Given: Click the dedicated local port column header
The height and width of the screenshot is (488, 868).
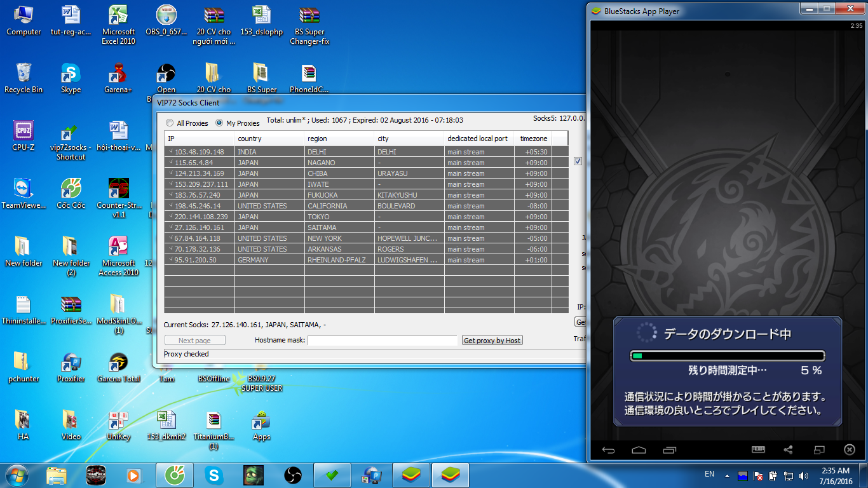Looking at the screenshot, I should coord(479,139).
